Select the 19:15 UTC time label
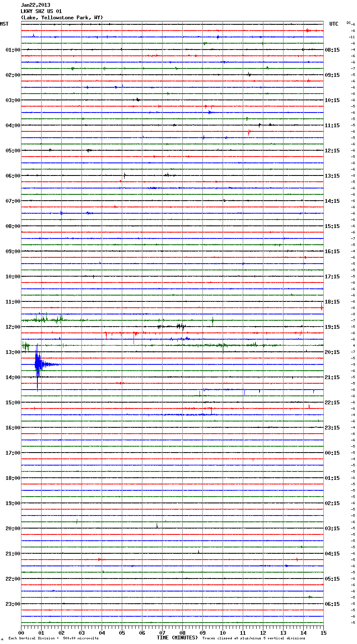Viewport: 357px width, 644px height. pos(332,327)
